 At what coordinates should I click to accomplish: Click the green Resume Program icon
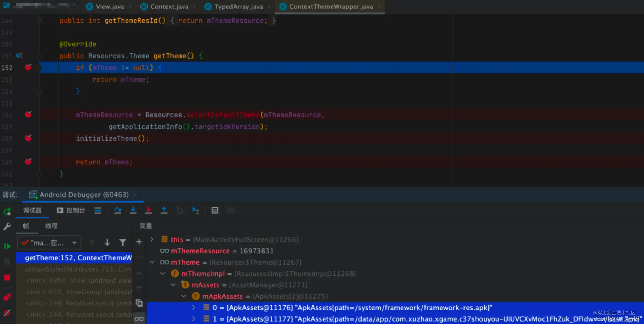point(7,246)
